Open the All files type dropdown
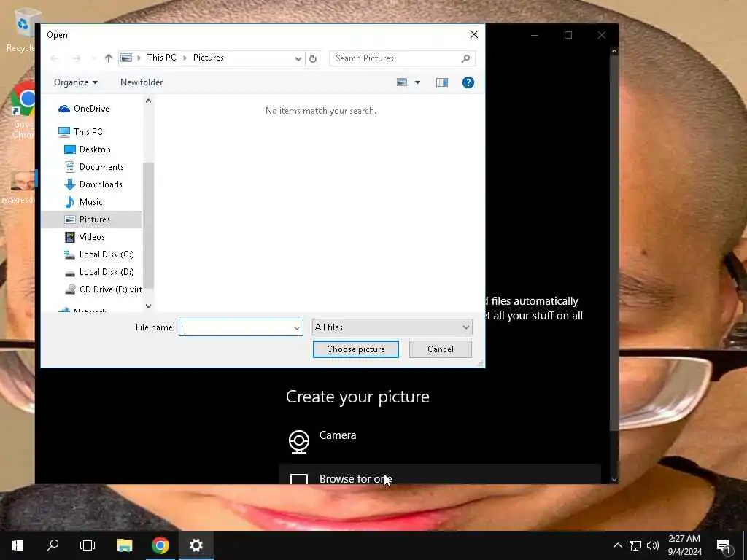 coord(392,327)
